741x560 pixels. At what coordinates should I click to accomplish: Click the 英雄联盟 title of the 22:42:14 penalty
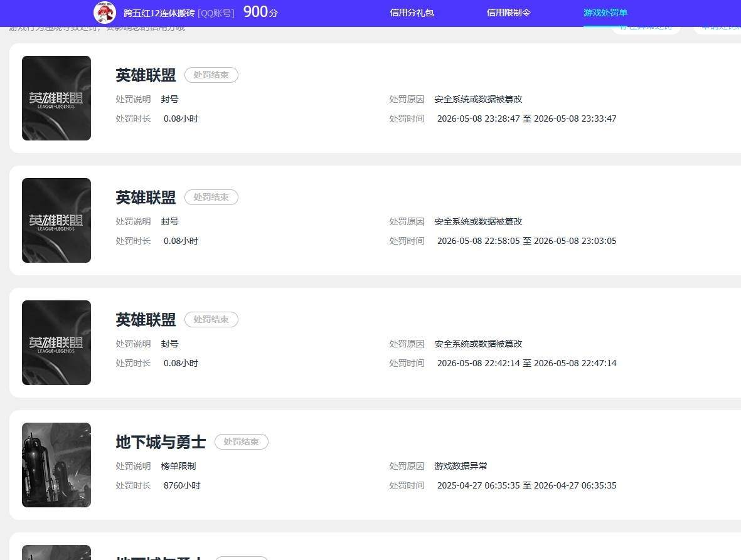click(x=146, y=320)
